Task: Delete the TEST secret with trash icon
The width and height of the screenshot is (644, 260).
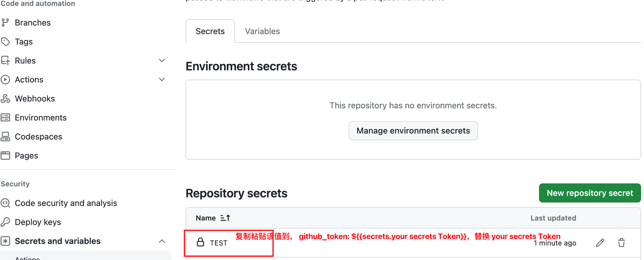Action: pos(621,243)
